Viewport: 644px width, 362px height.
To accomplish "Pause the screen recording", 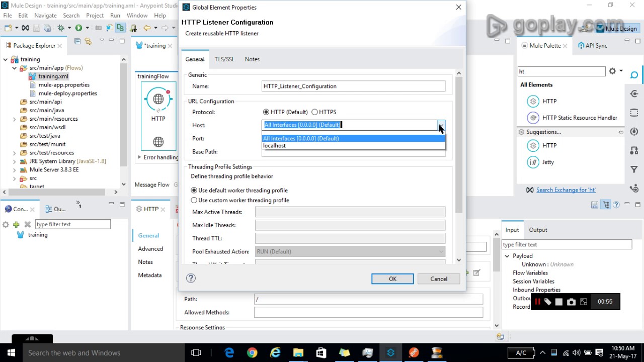I will coord(537,302).
